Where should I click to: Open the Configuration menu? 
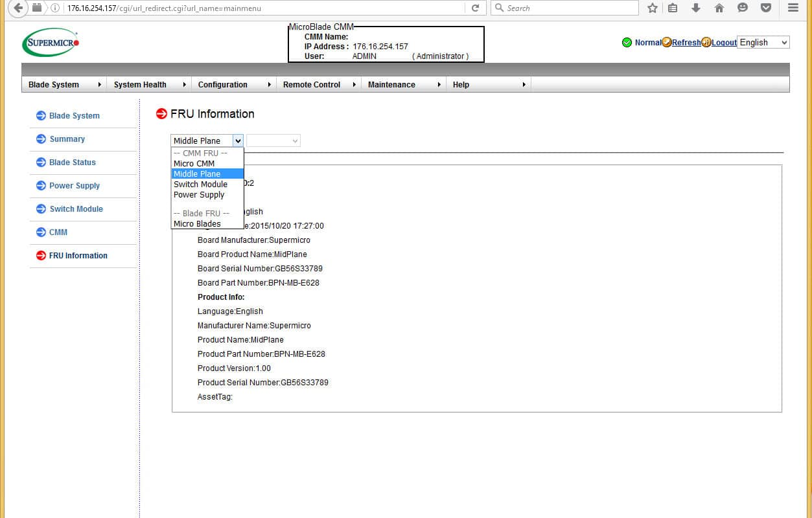tap(234, 84)
